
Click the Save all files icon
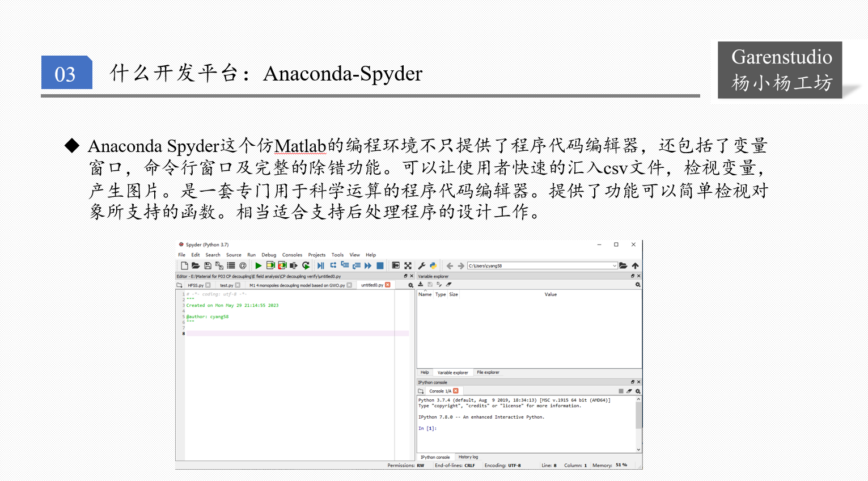(219, 265)
